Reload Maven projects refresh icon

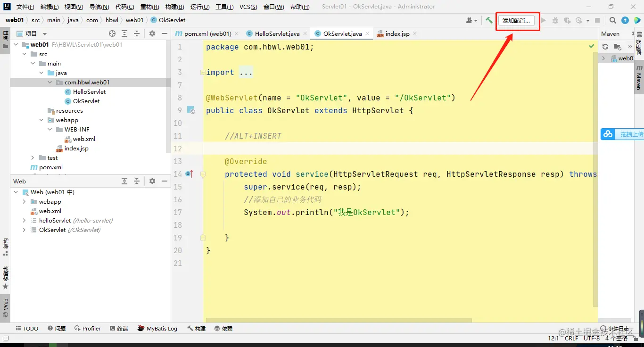click(x=605, y=47)
